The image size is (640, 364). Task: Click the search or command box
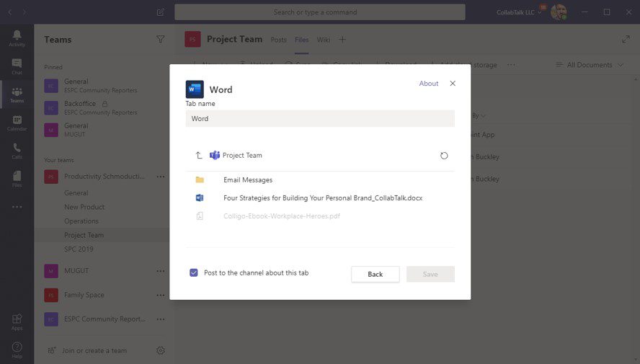click(x=319, y=12)
